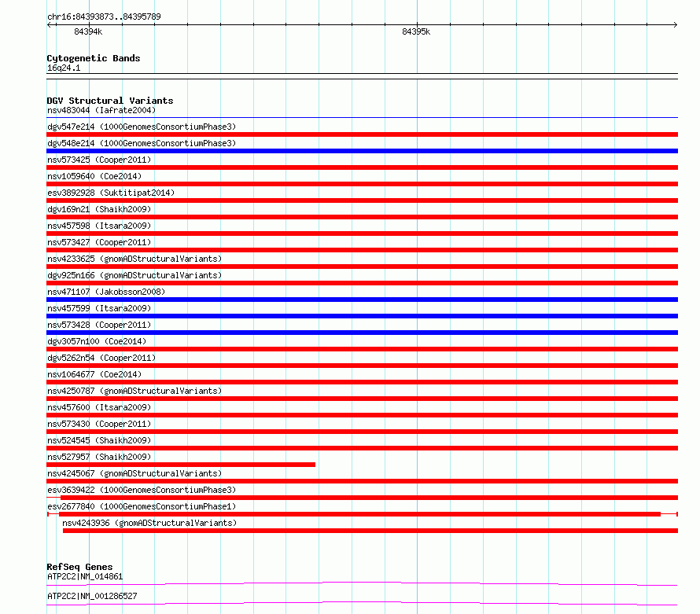Select dgv169n21 (Shaikh2009) label
The image size is (700, 614).
tap(99, 209)
